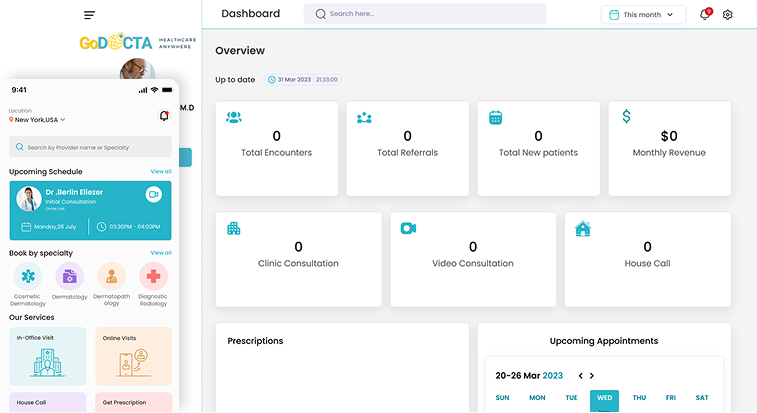Focus the provider or specialty search box
Screen dimensions: 757x413
[x=90, y=147]
